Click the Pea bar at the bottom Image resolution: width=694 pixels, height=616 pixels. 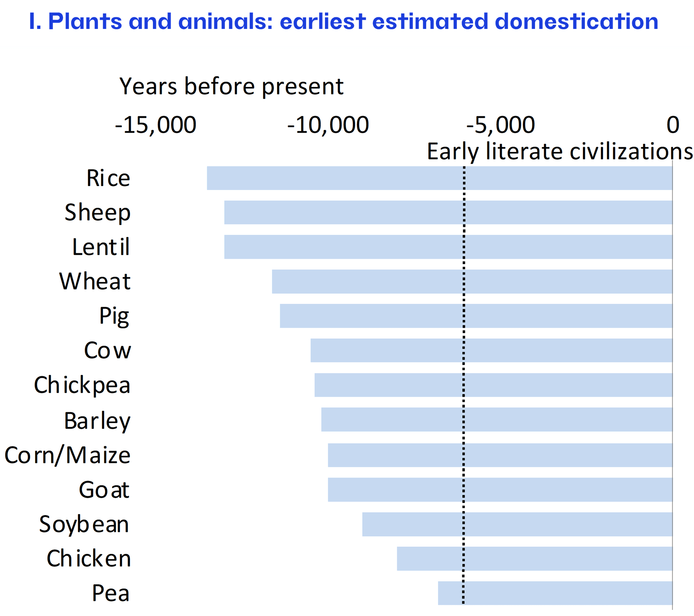tap(555, 593)
